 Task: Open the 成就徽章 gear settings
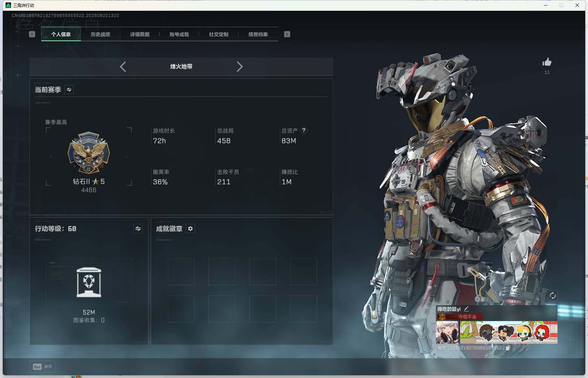click(190, 228)
